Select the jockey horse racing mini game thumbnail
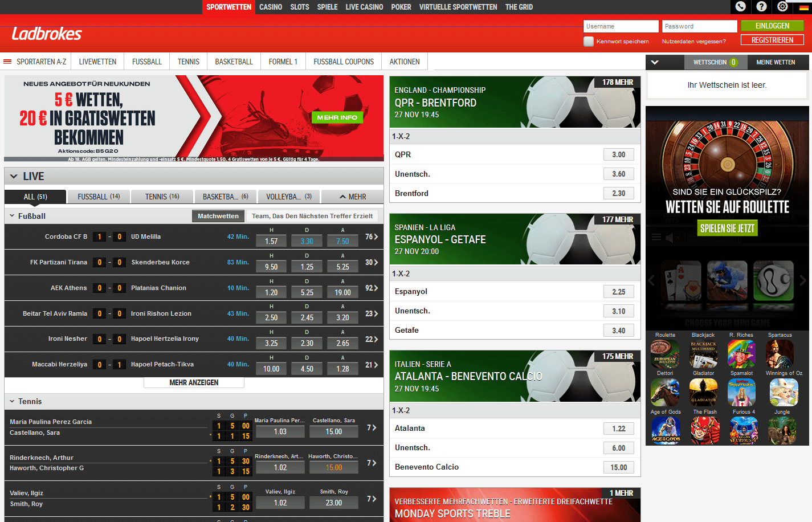The height and width of the screenshot is (522, 812). 727,281
